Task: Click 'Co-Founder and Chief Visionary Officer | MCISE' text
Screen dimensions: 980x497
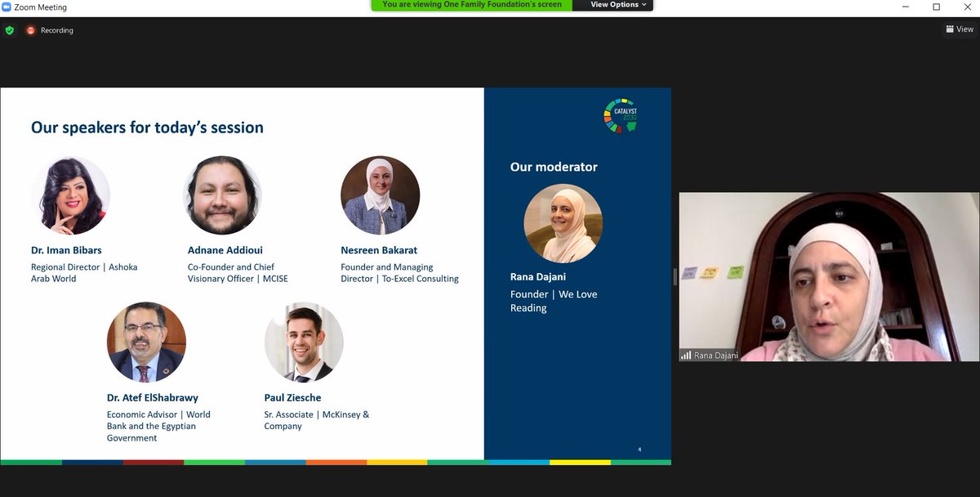Action: [238, 273]
